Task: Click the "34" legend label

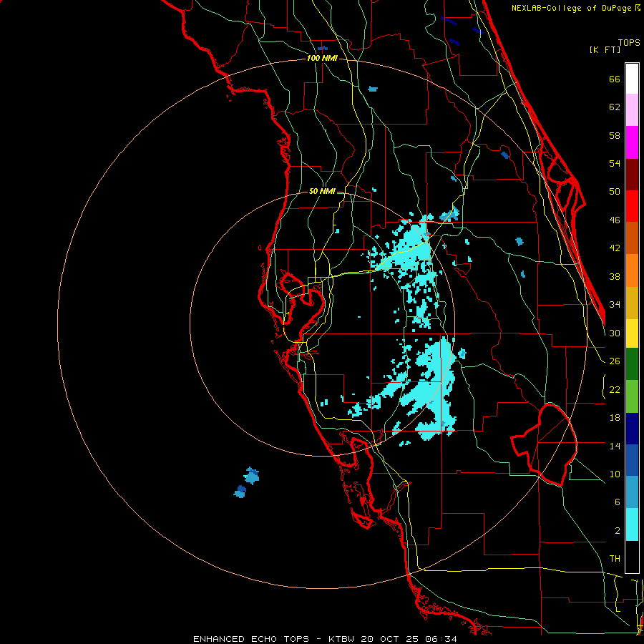Action: [615, 304]
